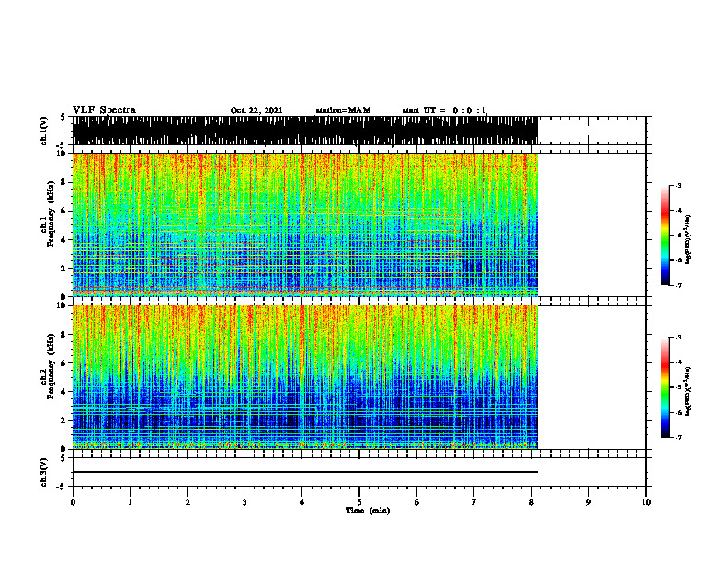Click the flat ch.3 voltage trace line
728x563 pixels.
304,472
